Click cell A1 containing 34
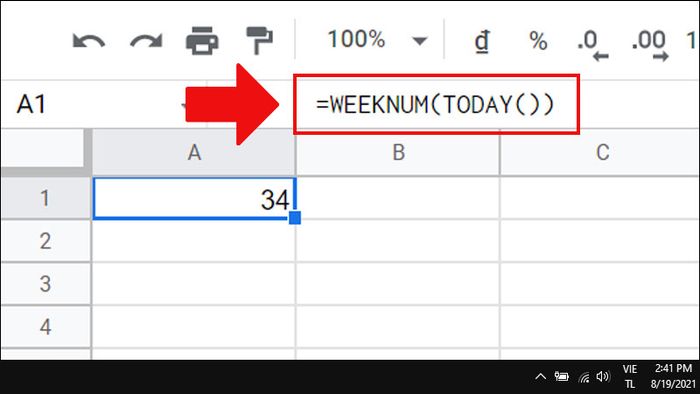 click(x=194, y=199)
